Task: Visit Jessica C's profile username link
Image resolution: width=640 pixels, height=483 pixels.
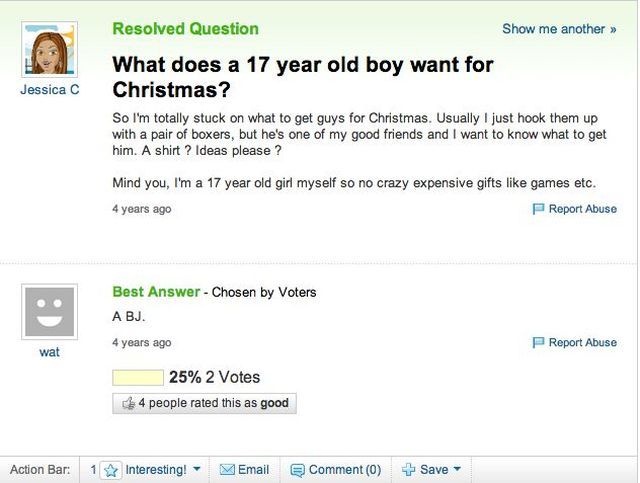Action: pos(49,89)
